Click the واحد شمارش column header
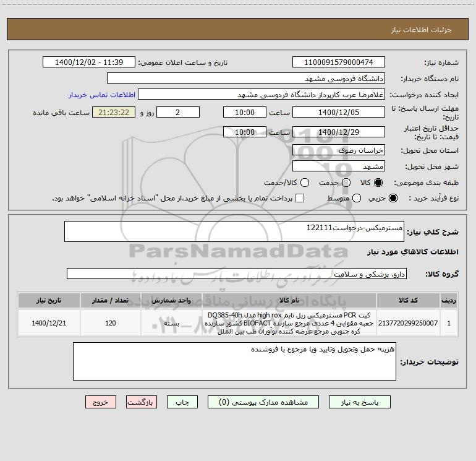The height and width of the screenshot is (461, 476). 171,300
